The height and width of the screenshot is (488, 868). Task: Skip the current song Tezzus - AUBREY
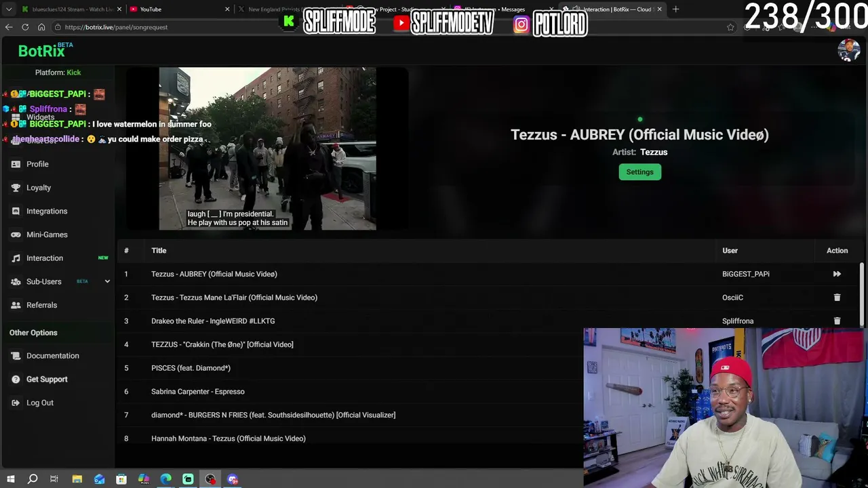click(x=837, y=274)
